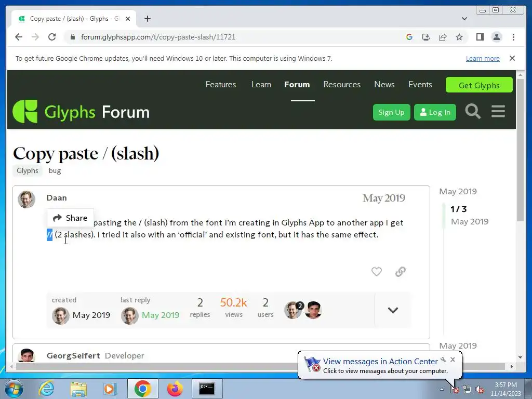The width and height of the screenshot is (532, 399).
Task: Show hidden tray icons arrow
Action: (x=442, y=389)
